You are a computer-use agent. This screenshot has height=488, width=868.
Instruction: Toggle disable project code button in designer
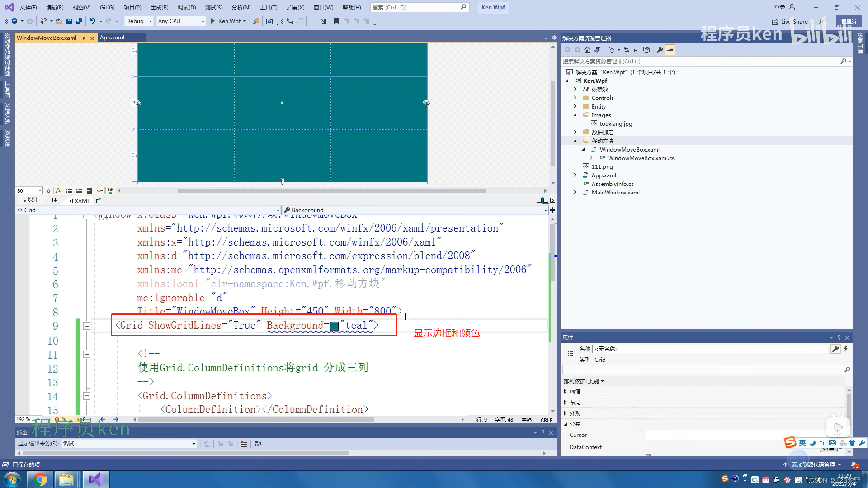pos(110,191)
